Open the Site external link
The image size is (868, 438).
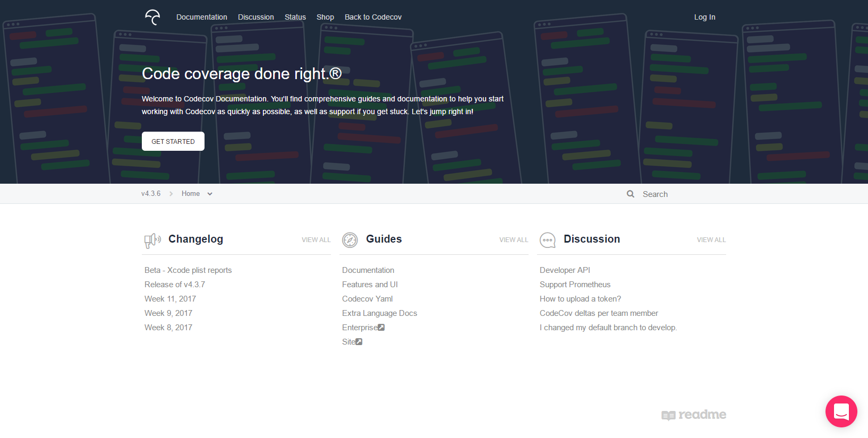coord(352,342)
